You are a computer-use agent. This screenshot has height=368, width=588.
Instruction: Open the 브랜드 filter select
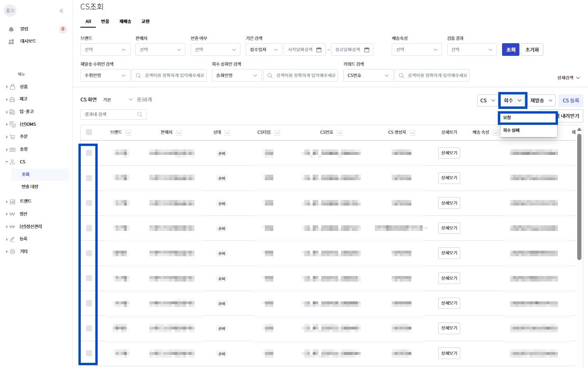106,49
